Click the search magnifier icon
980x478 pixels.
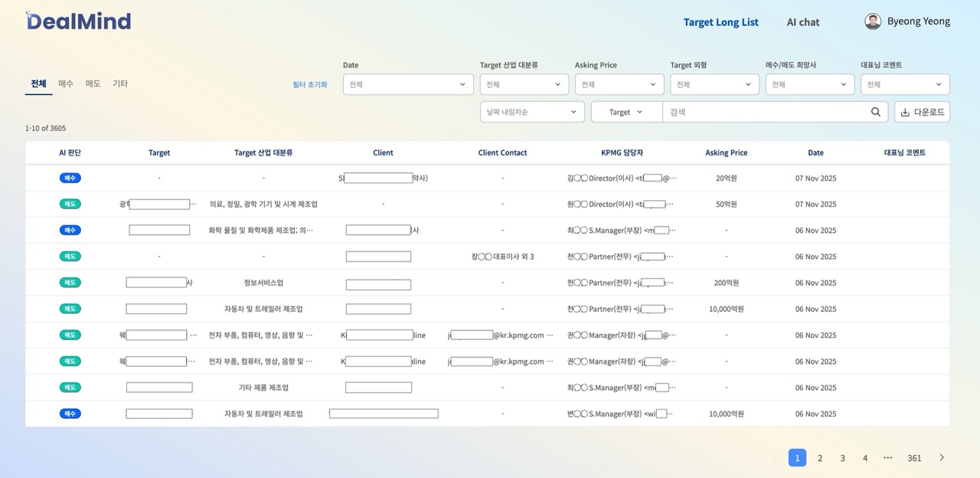point(876,112)
